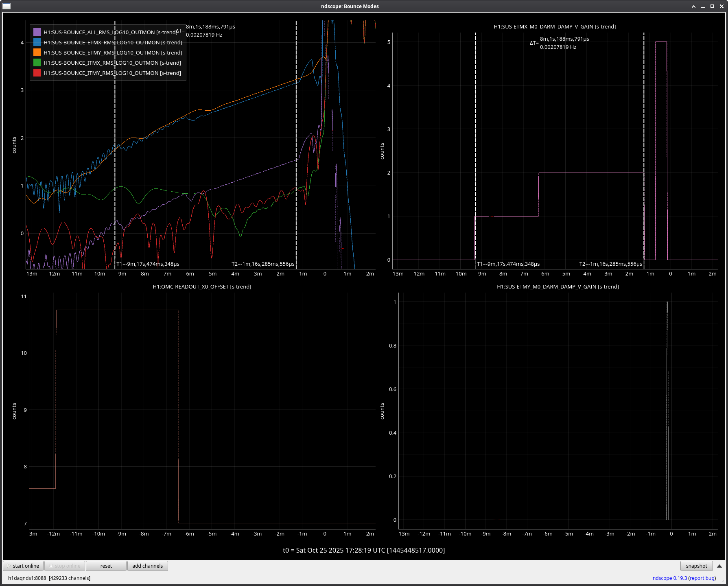Screen dimensions: 728x586
Task: Follow the report bug link
Action: coord(702,578)
